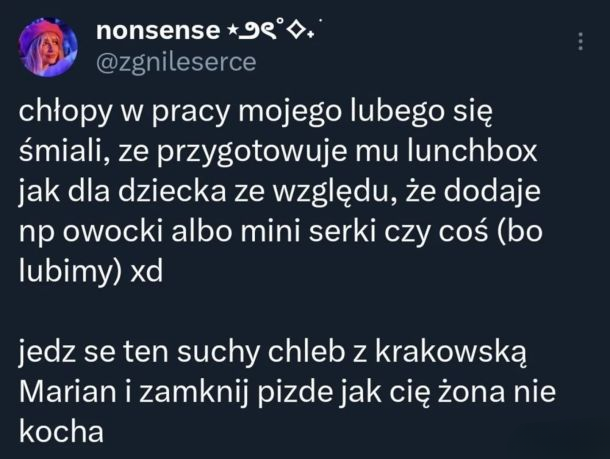610x459 pixels.
Task: Click the text lubimy) xd
Action: 91,272
